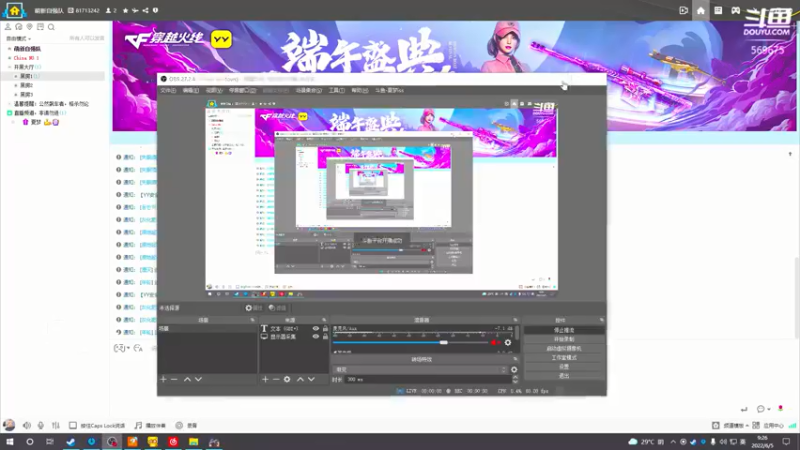Click the OBS settings button in controls
This screenshot has width=800, height=450.
564,367
